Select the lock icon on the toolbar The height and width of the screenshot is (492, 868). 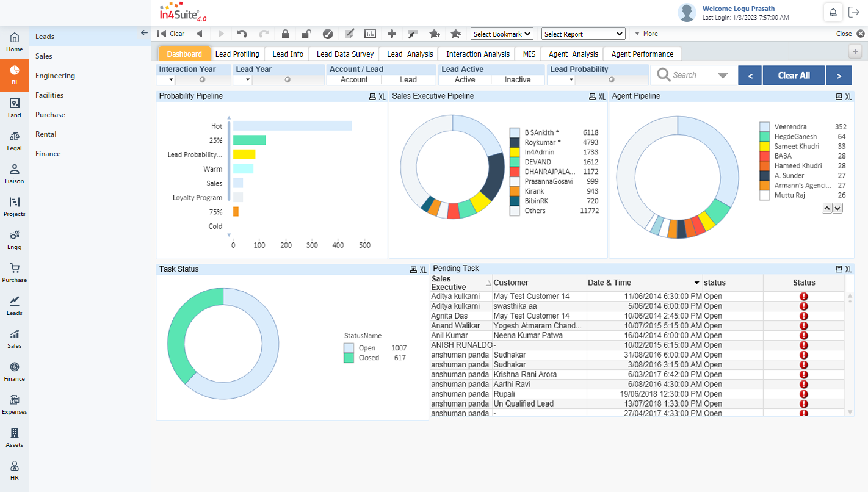[x=285, y=34]
